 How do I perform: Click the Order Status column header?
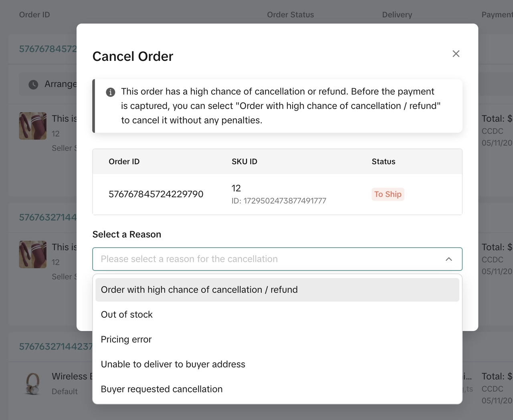(290, 15)
